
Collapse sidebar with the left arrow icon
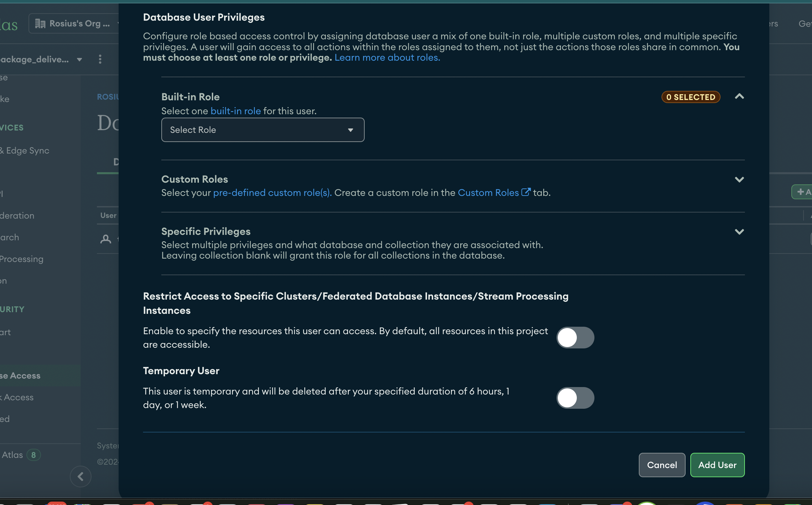coord(81,477)
